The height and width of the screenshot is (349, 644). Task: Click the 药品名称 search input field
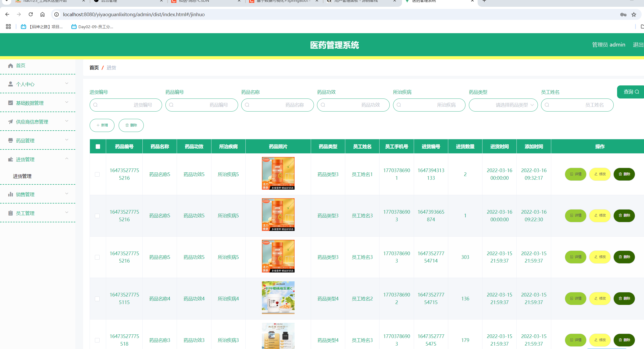pyautogui.click(x=277, y=105)
